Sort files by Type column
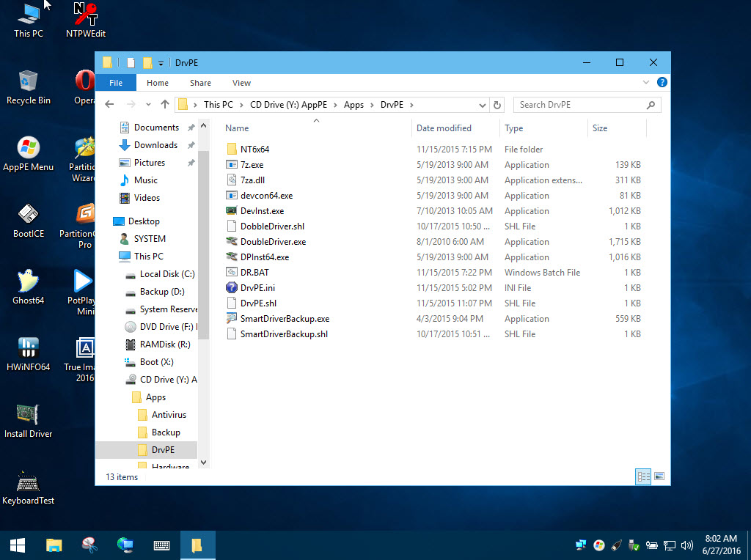 click(543, 128)
